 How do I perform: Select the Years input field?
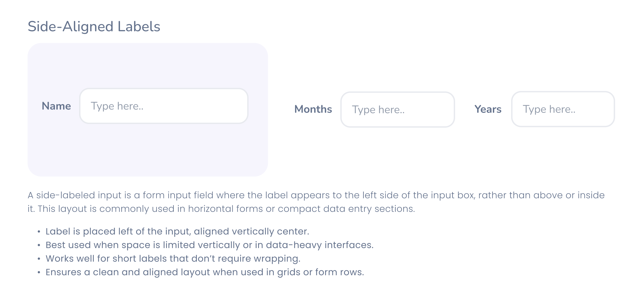(563, 109)
